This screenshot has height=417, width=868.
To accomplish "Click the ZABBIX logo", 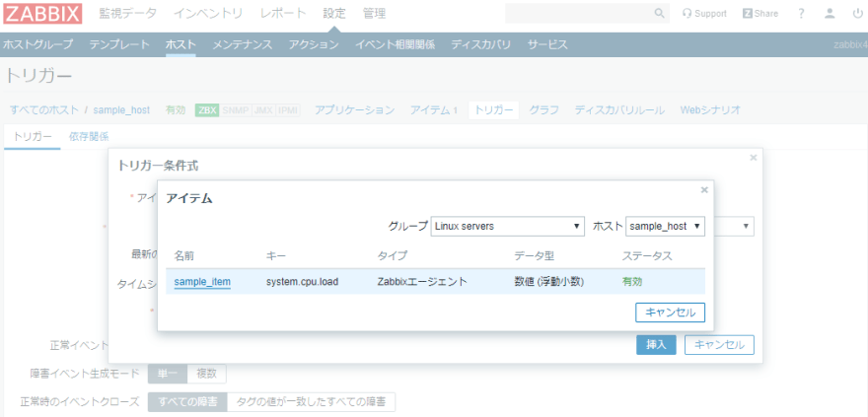I will 42,13.
